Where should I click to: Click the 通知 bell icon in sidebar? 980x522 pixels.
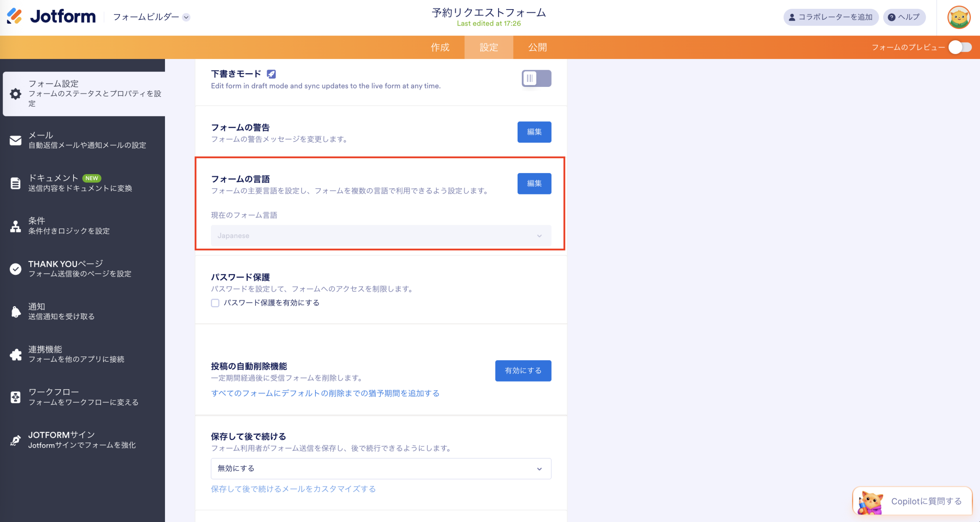[15, 311]
